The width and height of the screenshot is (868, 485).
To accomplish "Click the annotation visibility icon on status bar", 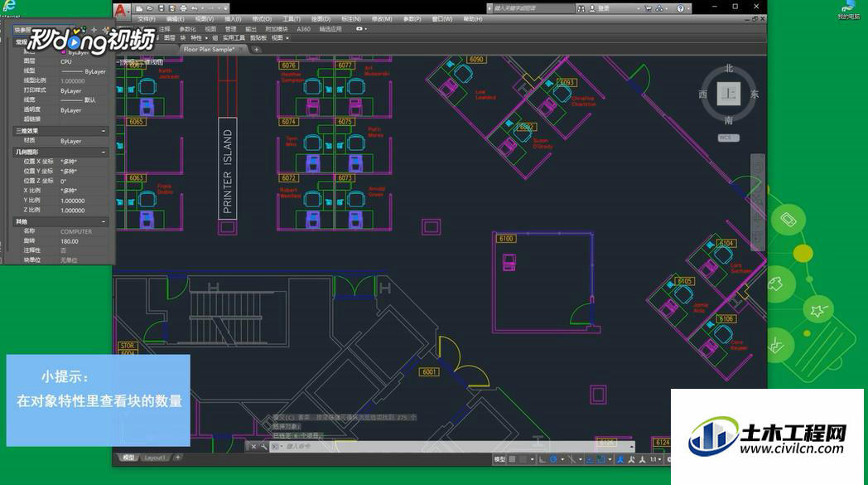I will (620, 459).
